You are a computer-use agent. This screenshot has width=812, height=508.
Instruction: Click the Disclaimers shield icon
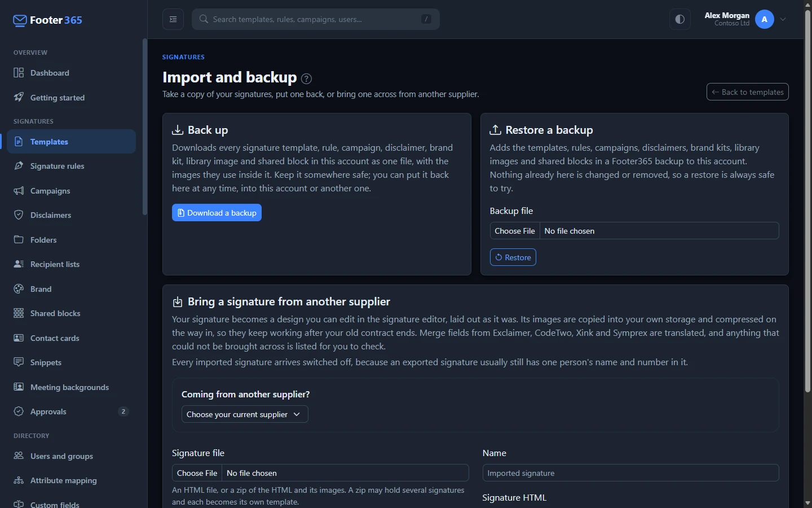click(x=19, y=215)
